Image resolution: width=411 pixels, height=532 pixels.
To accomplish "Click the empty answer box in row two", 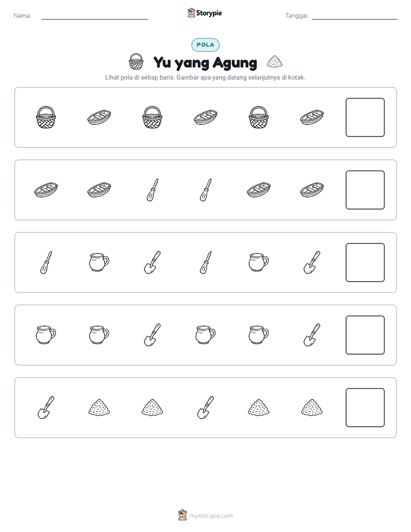I will [365, 190].
